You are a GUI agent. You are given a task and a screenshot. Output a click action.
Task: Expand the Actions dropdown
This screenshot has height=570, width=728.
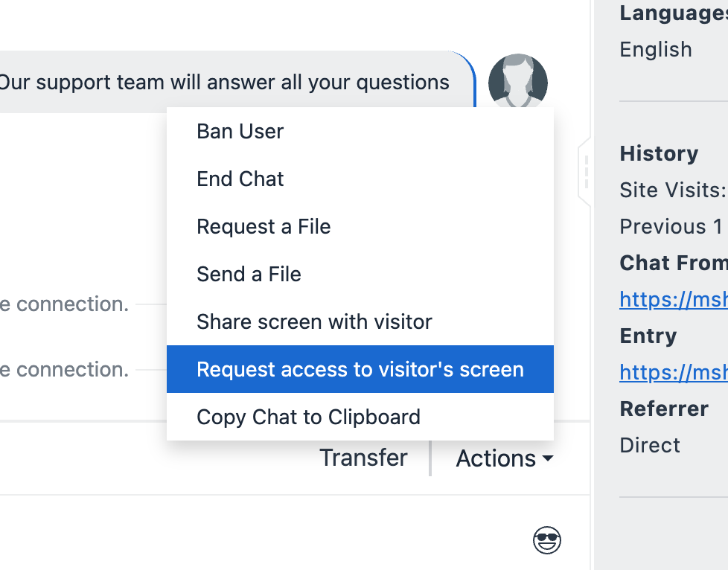click(x=504, y=458)
